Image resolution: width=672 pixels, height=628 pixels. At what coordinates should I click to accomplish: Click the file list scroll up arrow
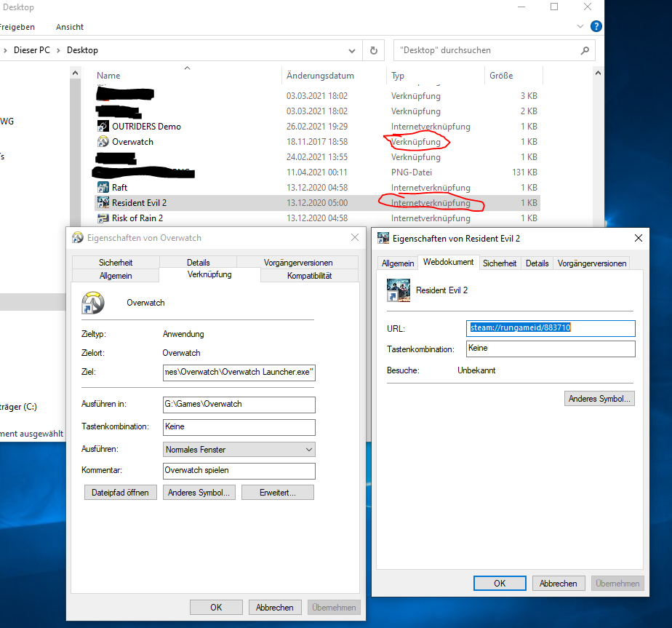[x=598, y=73]
